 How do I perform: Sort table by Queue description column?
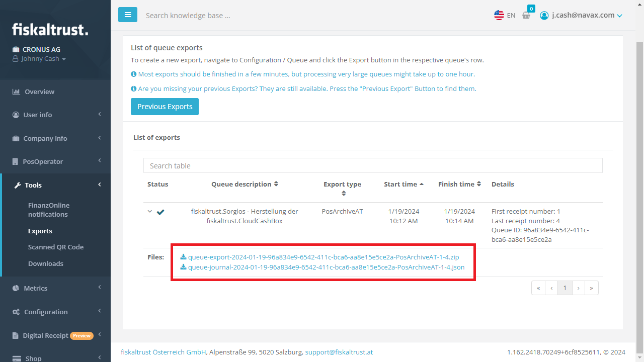pyautogui.click(x=245, y=185)
